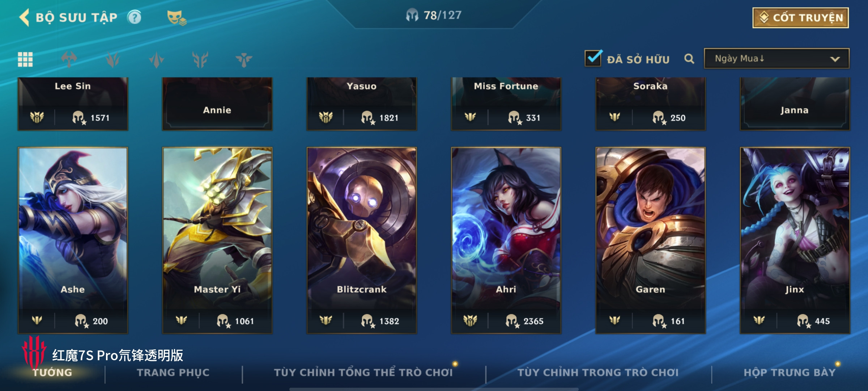Screen dimensions: 868x391
Task: Expand the sort list via the chevron arrow
Action: pos(835,59)
